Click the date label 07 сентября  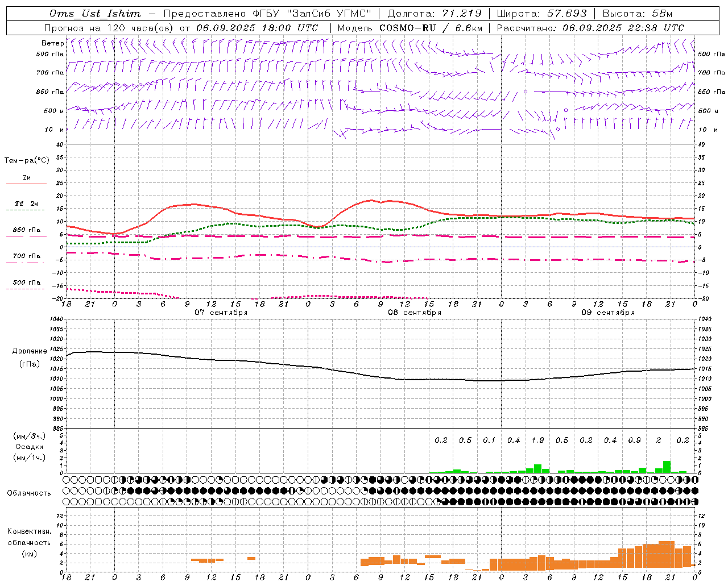[221, 313]
